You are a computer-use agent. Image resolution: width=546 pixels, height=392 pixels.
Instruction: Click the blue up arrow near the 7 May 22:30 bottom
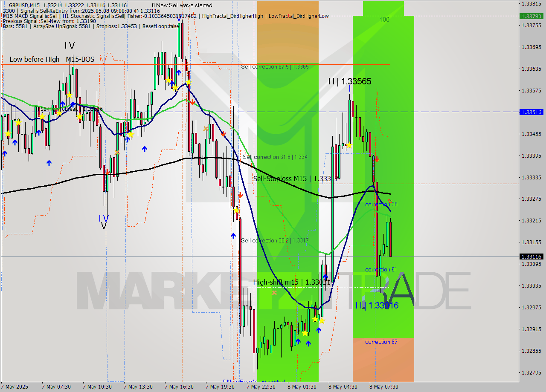(x=234, y=235)
